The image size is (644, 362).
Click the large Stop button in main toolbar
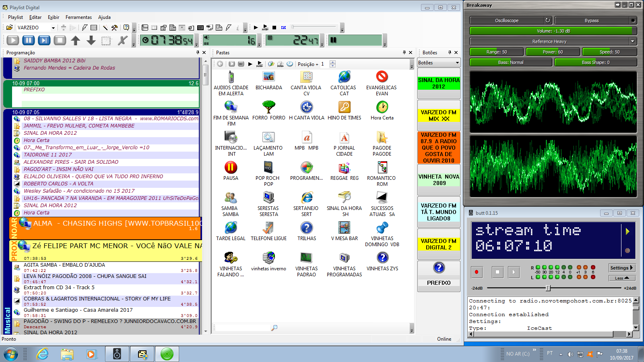click(60, 40)
